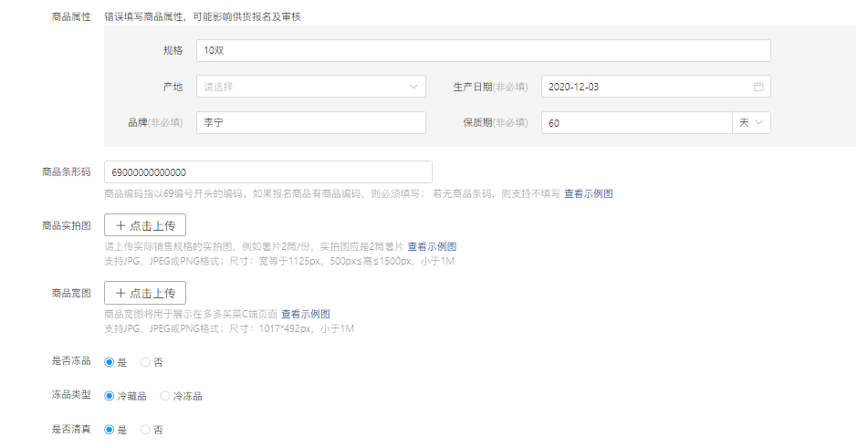Screen dimensions: 868x447
Task: Click plus icon on 商品实拍图 upload button
Action: pyautogui.click(x=120, y=225)
